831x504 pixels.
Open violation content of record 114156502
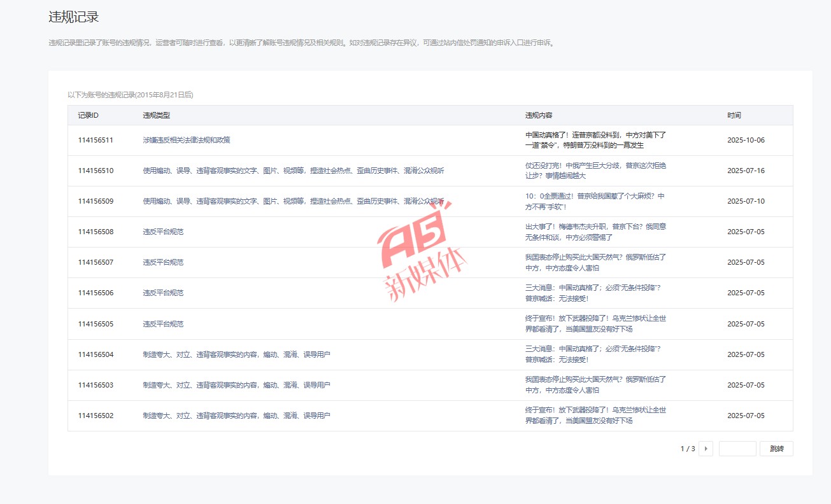click(x=595, y=416)
